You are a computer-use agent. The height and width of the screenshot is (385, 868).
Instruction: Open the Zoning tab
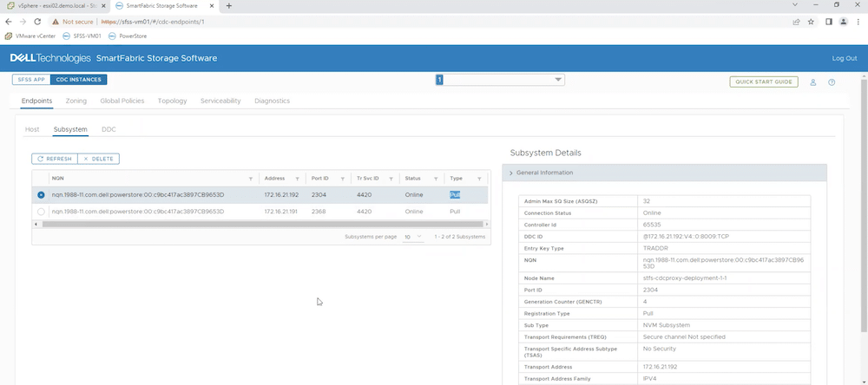(76, 101)
